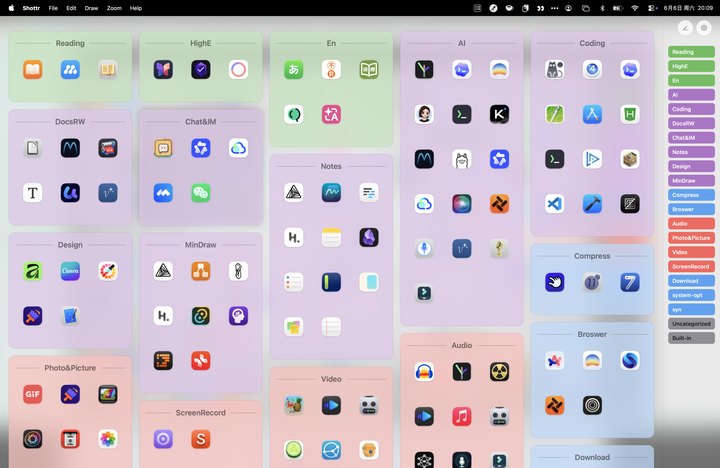Open the green 'a' app in Design

click(33, 271)
